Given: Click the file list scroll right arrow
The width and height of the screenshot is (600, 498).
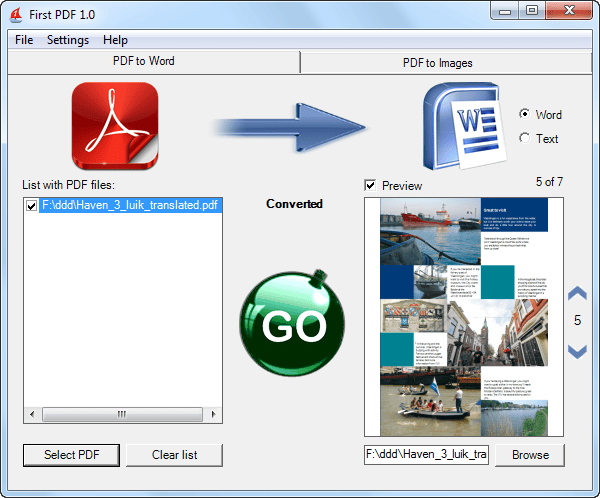Looking at the screenshot, I should 214,414.
